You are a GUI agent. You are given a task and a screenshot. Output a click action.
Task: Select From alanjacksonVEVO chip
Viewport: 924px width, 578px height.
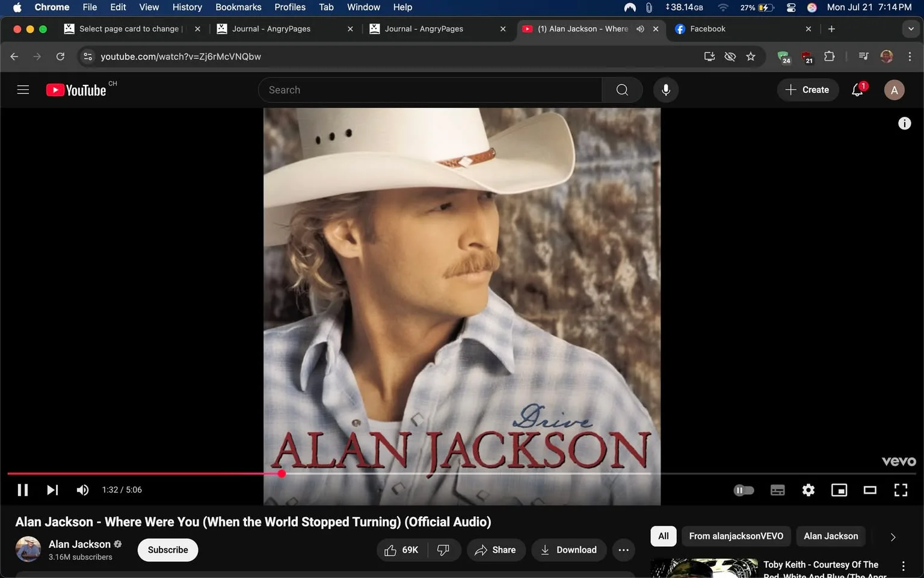[736, 536]
